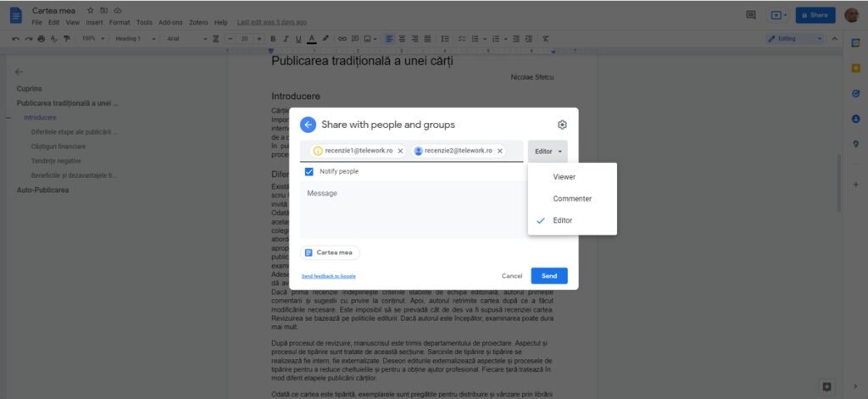Toggle italic formatting

click(286, 39)
